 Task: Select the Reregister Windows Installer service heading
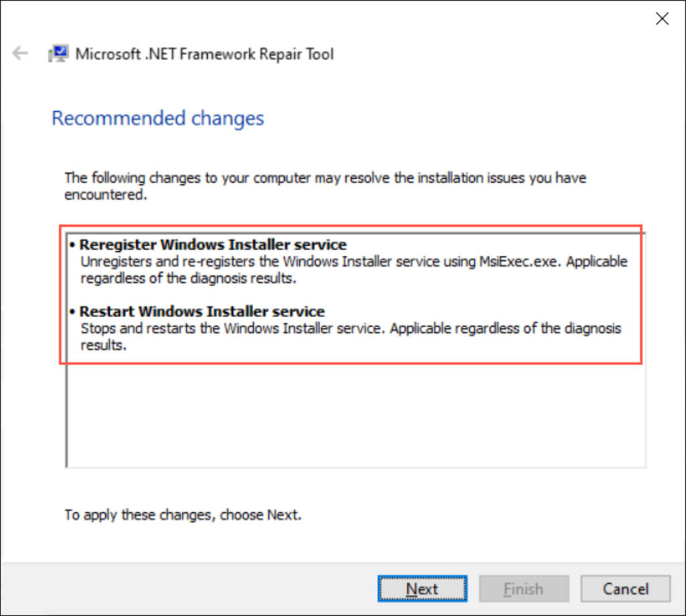tap(213, 244)
